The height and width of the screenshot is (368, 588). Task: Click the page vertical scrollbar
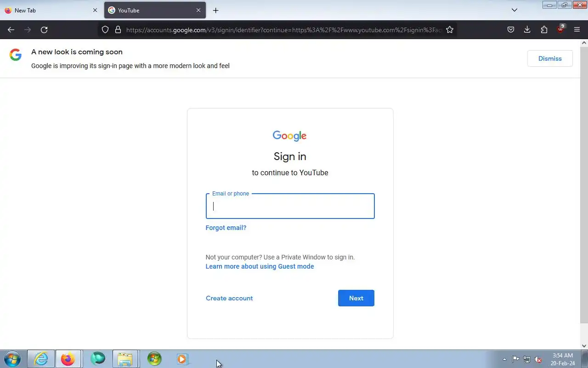[584, 184]
